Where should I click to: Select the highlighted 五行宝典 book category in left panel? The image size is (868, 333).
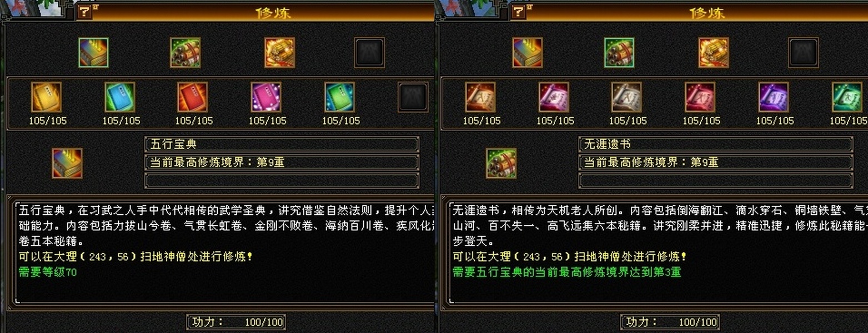click(93, 53)
